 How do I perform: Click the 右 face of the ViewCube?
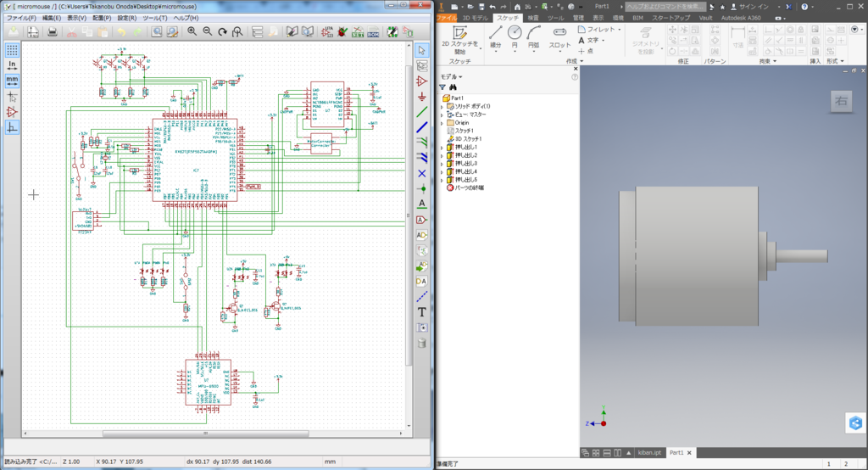tap(842, 101)
